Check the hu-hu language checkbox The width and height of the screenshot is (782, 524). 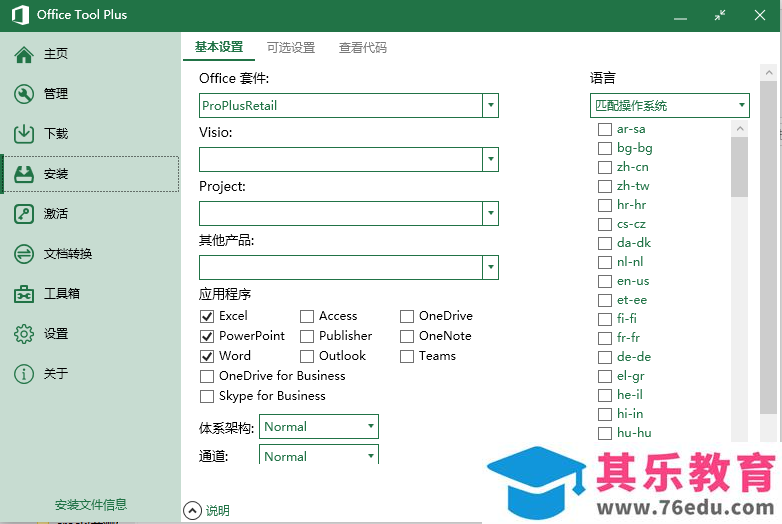[x=604, y=433]
